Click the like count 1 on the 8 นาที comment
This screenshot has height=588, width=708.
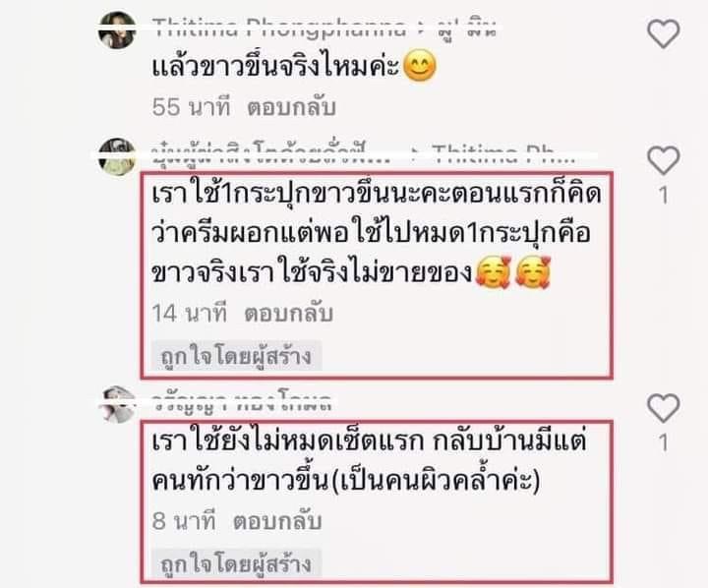pos(663,442)
